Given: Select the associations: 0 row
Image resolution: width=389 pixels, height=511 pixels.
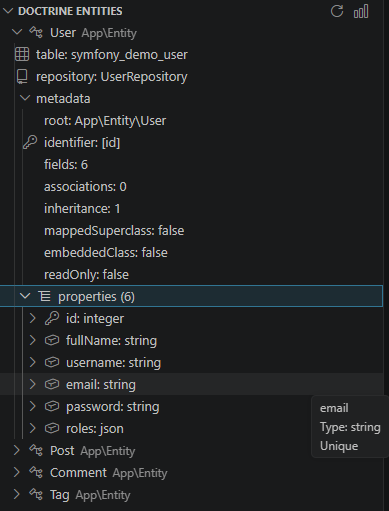Looking at the screenshot, I should pos(85,187).
